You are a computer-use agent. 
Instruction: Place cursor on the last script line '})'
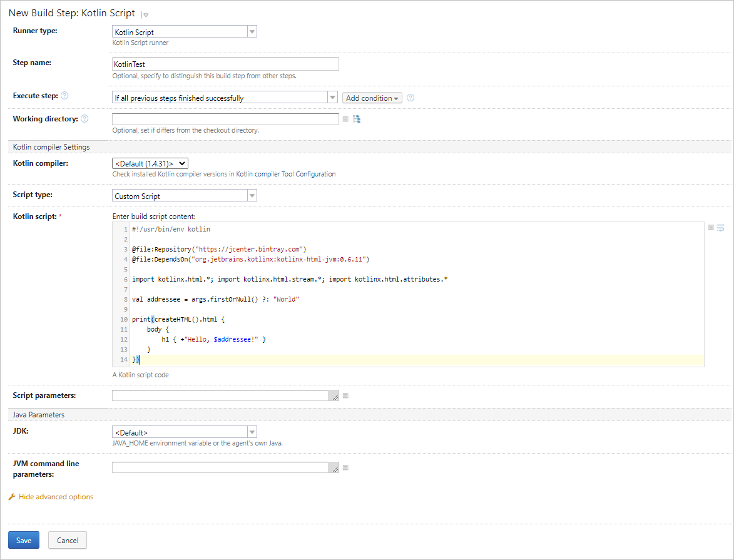136,360
